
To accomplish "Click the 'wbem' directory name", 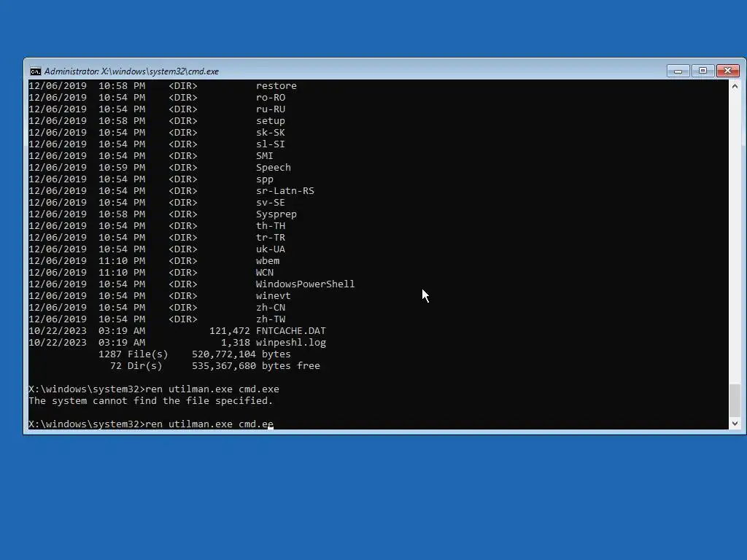I will click(x=268, y=260).
